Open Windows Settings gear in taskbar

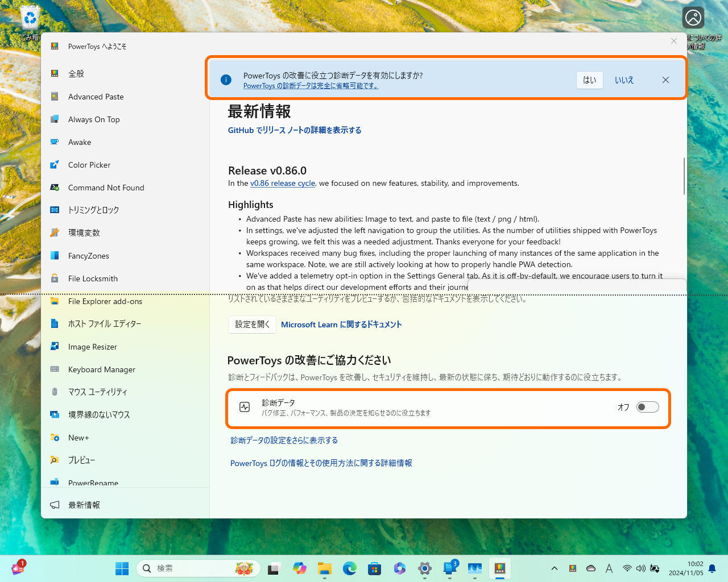tap(425, 568)
